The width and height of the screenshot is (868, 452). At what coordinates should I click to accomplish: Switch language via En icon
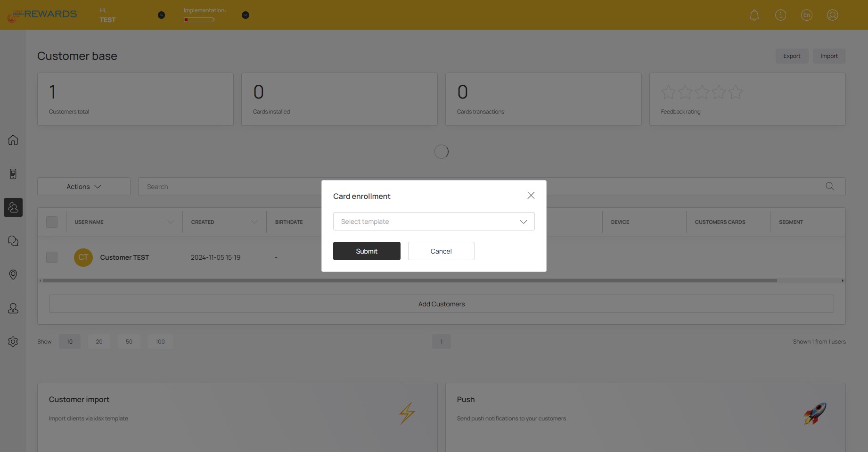(807, 15)
